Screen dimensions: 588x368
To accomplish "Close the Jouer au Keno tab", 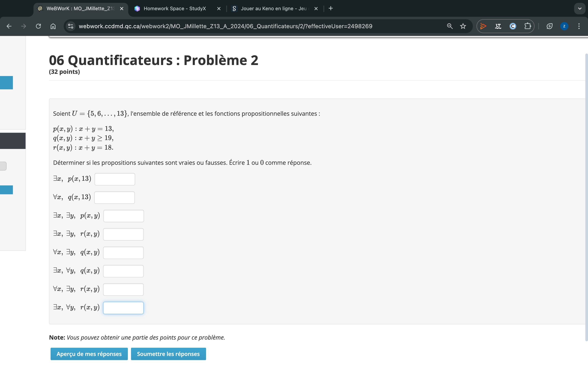I will (x=316, y=9).
